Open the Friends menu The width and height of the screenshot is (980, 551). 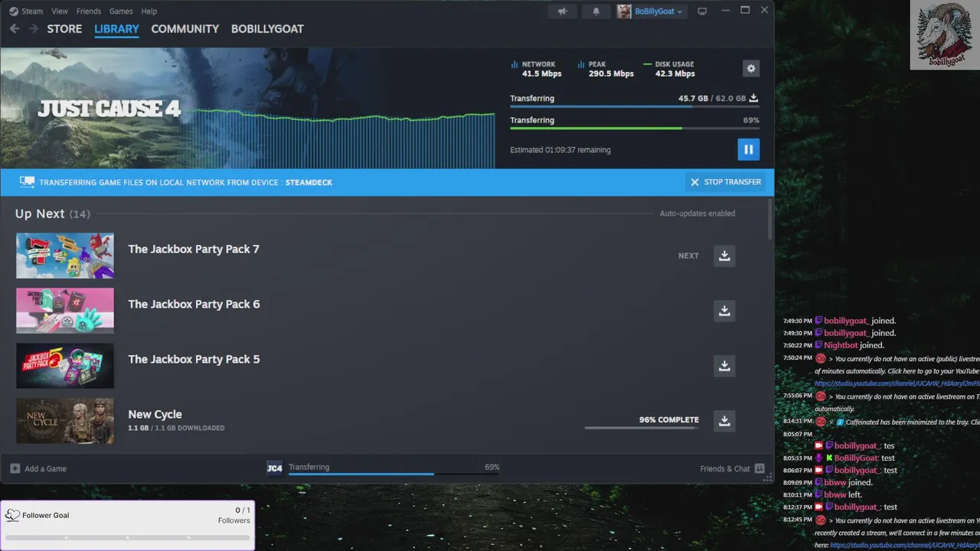click(89, 11)
